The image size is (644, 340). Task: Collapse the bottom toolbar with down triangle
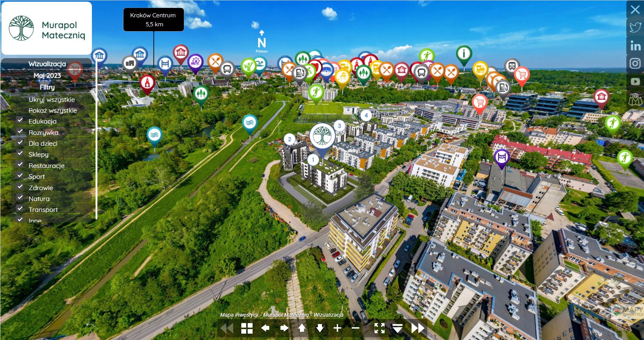[397, 328]
